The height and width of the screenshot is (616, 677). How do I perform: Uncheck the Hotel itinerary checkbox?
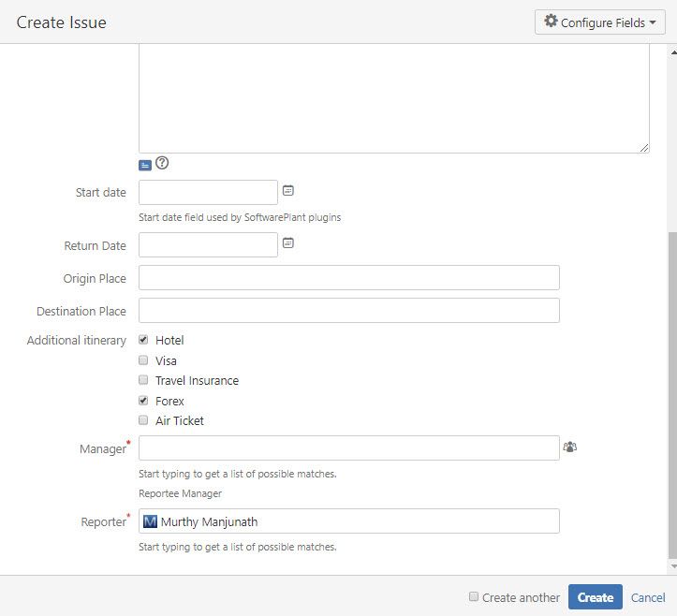click(x=143, y=340)
